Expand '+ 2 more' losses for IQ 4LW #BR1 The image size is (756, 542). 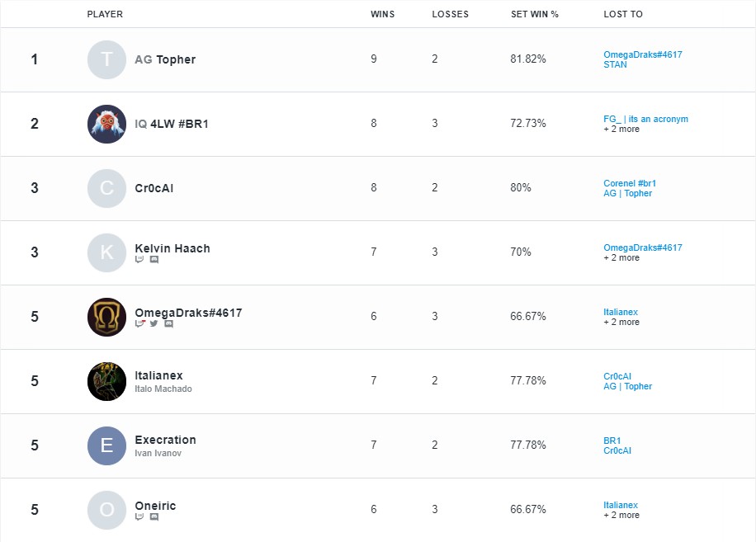[x=621, y=129]
